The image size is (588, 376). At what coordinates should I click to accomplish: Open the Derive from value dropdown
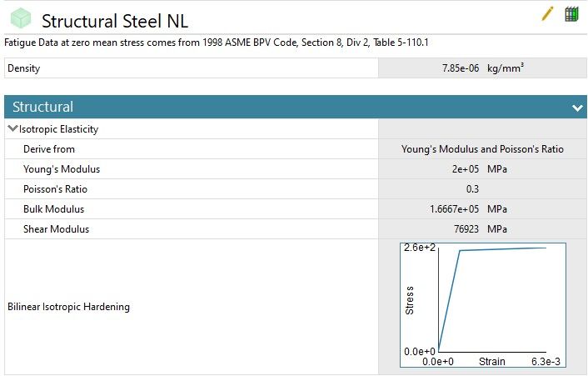point(482,149)
